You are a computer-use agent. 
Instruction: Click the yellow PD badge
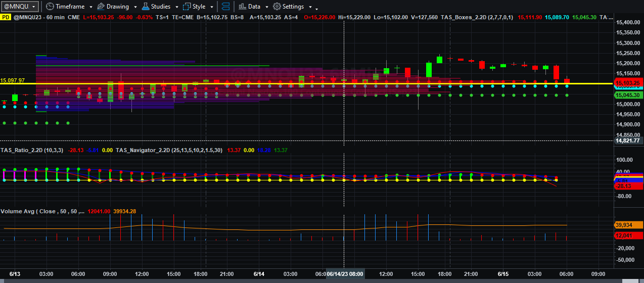(x=6, y=17)
